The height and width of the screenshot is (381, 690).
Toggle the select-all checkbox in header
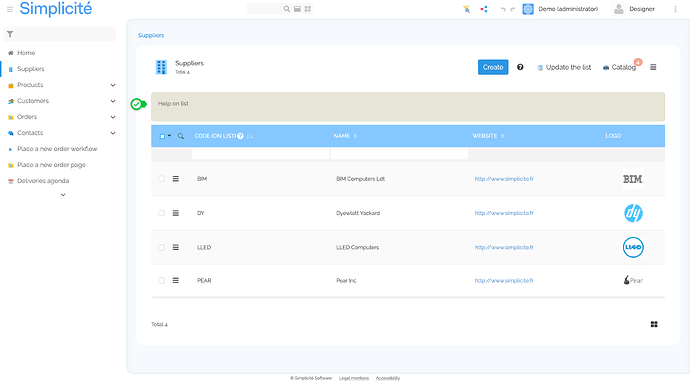tap(162, 136)
